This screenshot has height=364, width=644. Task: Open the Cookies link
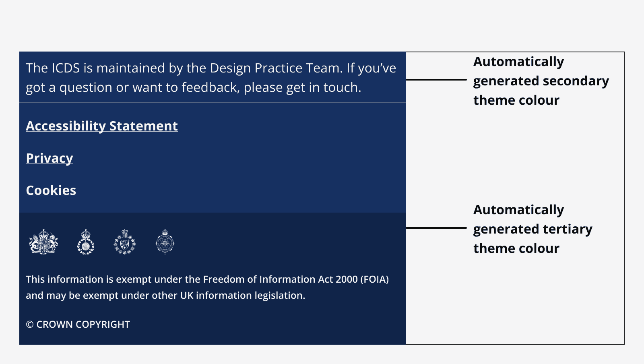tap(51, 190)
